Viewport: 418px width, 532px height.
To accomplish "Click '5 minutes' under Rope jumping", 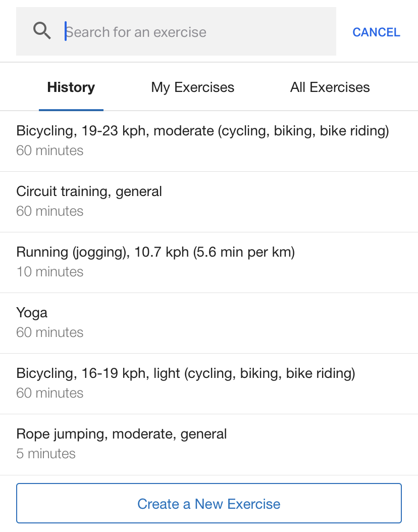I will coord(46,454).
